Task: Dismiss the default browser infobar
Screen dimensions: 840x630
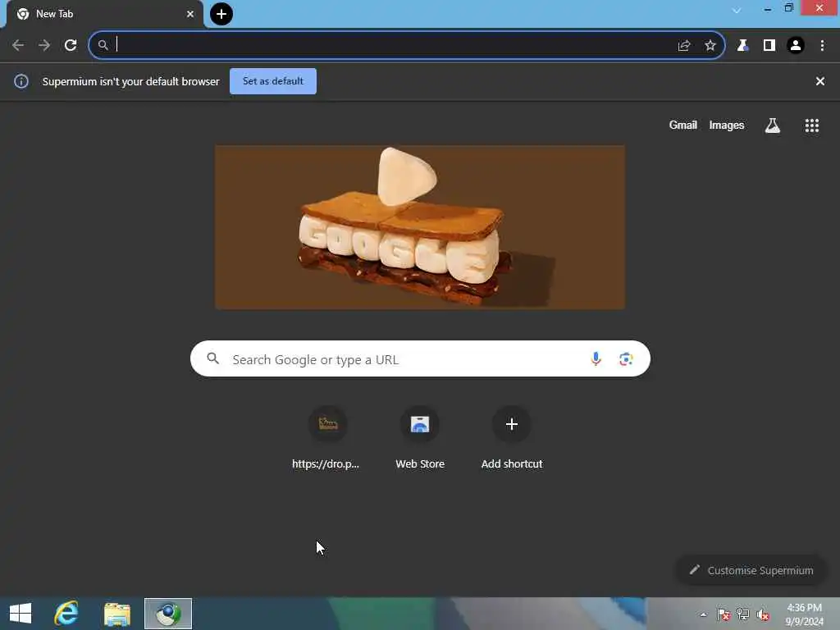Action: point(820,81)
